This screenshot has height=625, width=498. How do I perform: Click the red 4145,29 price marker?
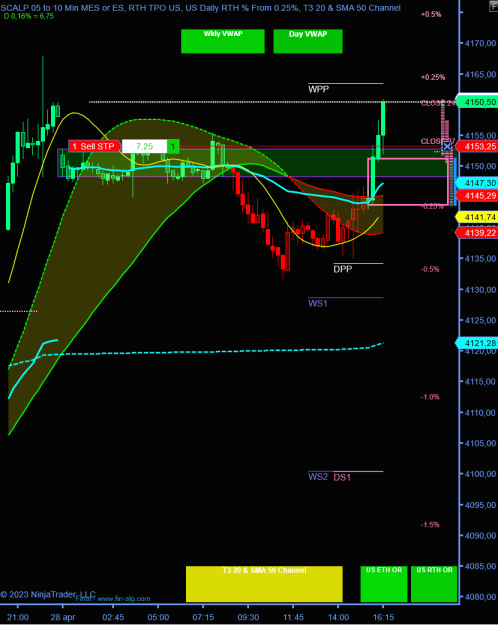click(x=477, y=195)
